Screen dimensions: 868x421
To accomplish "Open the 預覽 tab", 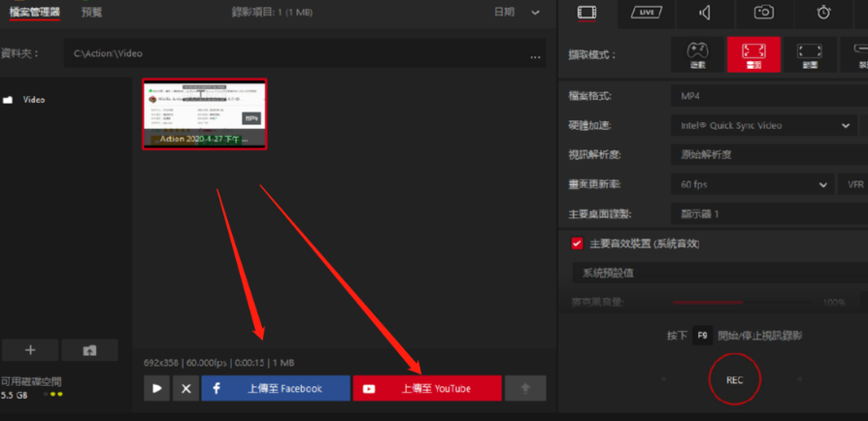I will 91,12.
